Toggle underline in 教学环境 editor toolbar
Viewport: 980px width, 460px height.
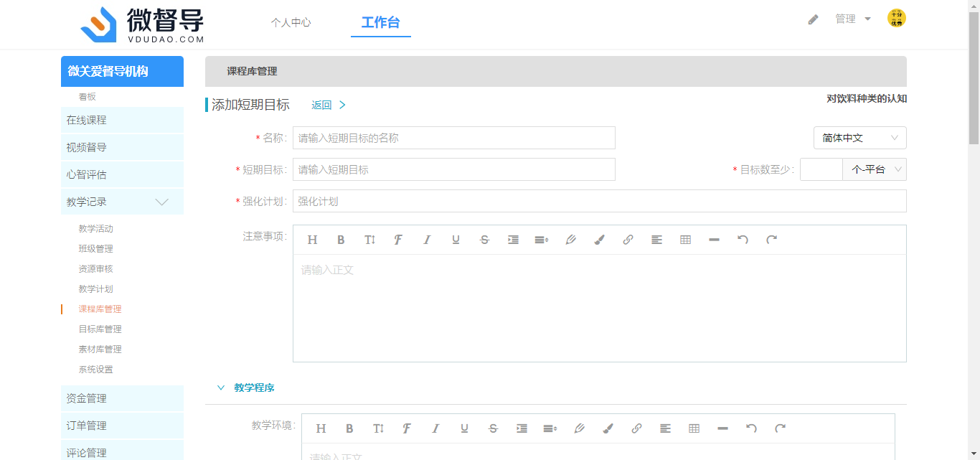[x=464, y=428]
